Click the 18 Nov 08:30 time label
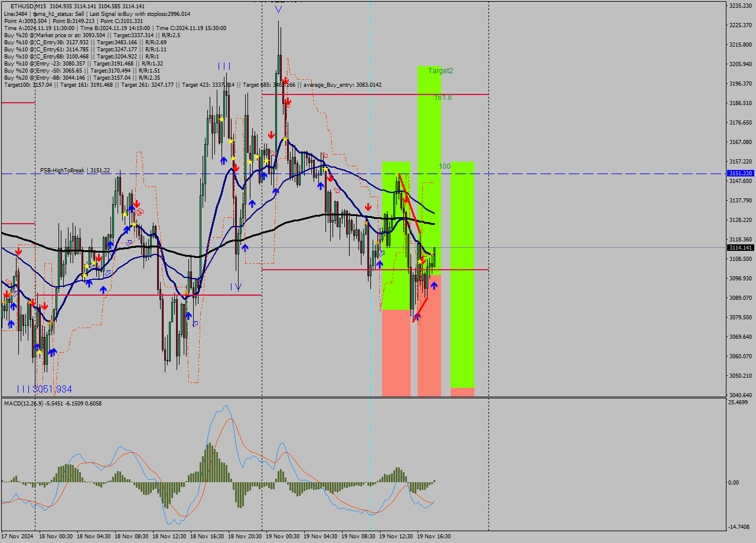Screen dimensions: 756x543 [132, 537]
